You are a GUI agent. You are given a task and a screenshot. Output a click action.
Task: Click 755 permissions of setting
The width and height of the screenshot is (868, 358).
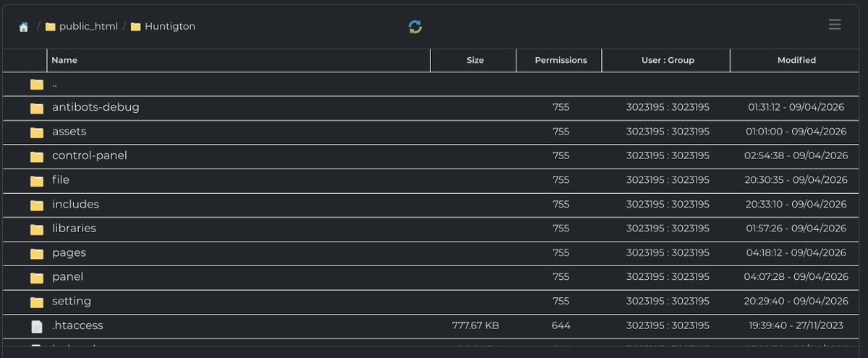tap(561, 301)
